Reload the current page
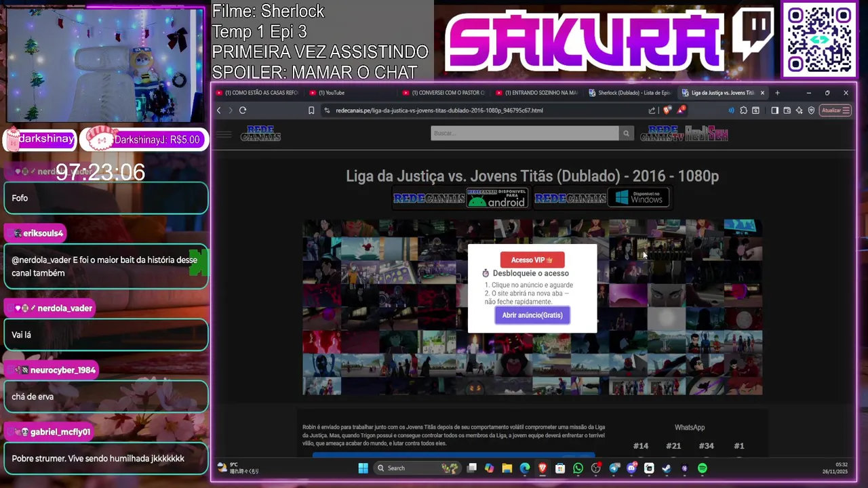This screenshot has height=488, width=868. click(243, 110)
